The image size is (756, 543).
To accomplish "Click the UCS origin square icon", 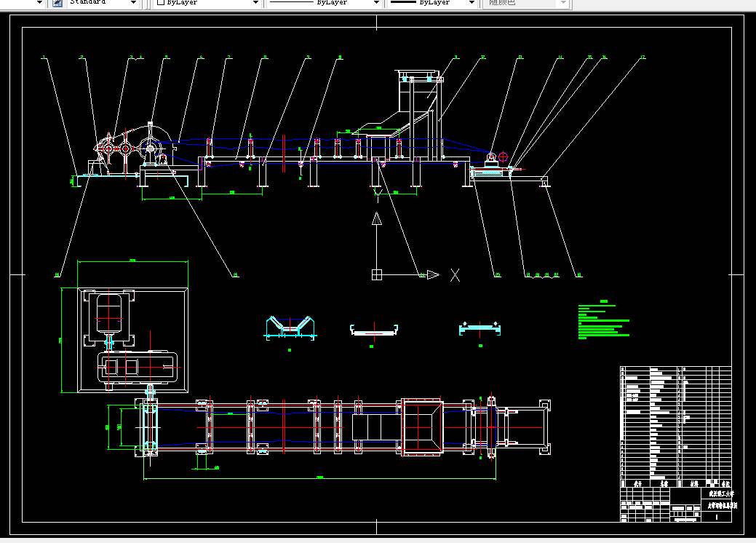I will pos(377,275).
